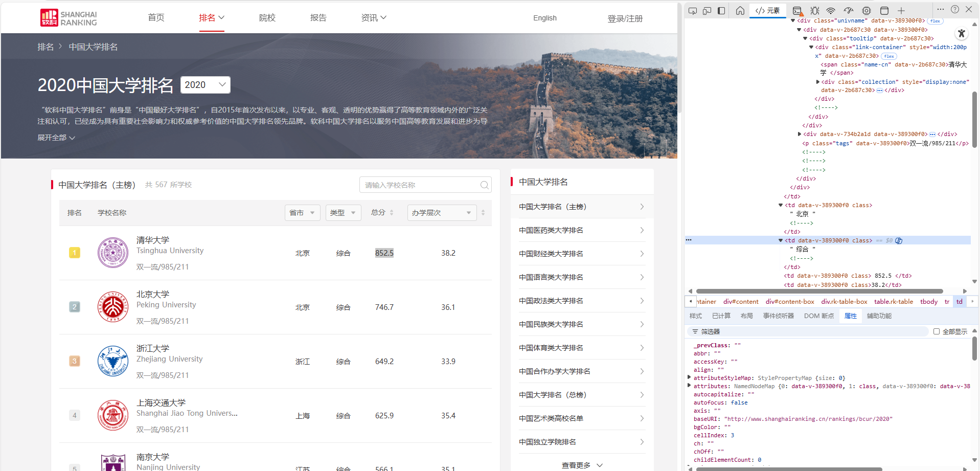
Task: Click the Zhejiang University emblem
Action: click(x=113, y=361)
